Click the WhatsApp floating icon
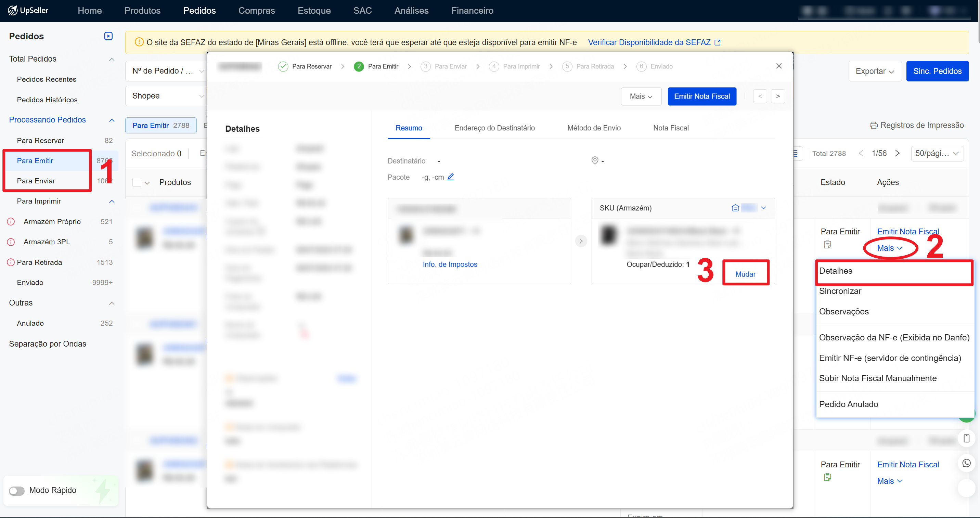 tap(966, 463)
